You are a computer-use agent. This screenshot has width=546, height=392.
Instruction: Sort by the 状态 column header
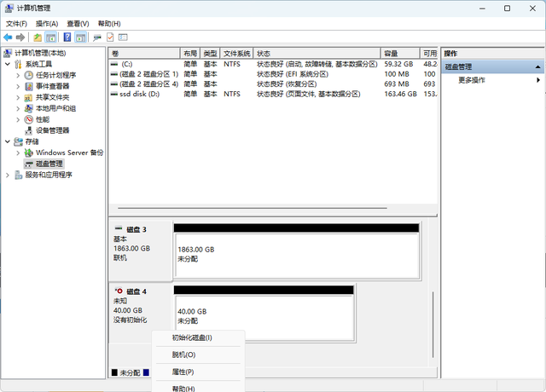317,54
